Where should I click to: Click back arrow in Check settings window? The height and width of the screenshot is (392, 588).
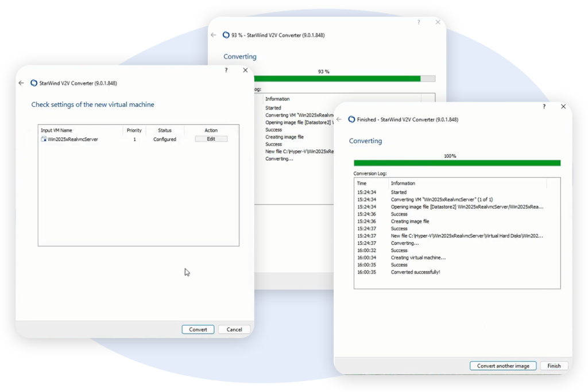(x=21, y=83)
